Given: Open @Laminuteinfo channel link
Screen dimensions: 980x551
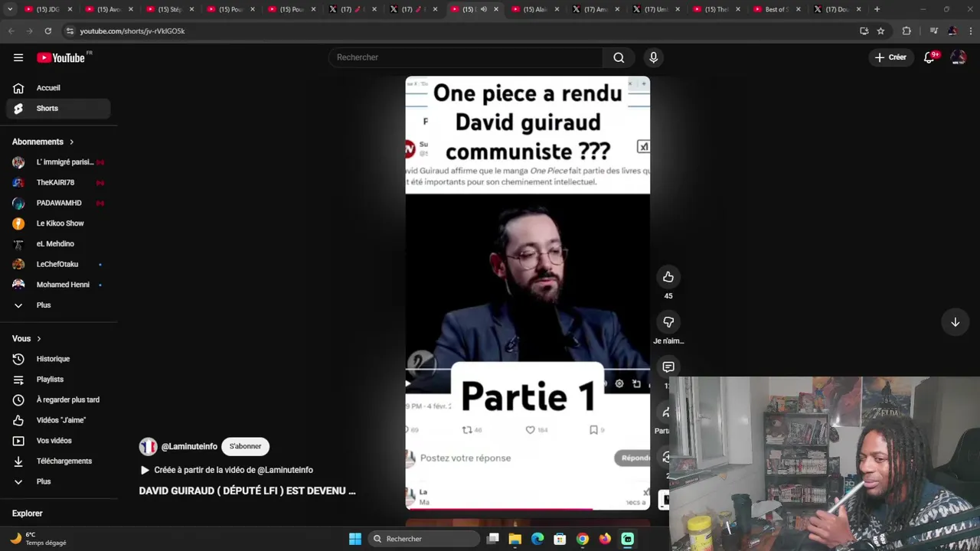Looking at the screenshot, I should tap(189, 446).
